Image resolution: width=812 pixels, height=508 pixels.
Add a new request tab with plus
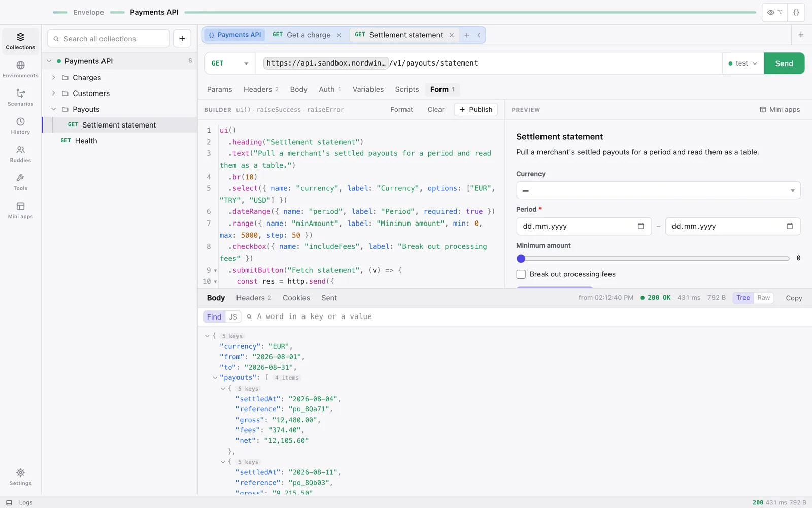click(467, 35)
